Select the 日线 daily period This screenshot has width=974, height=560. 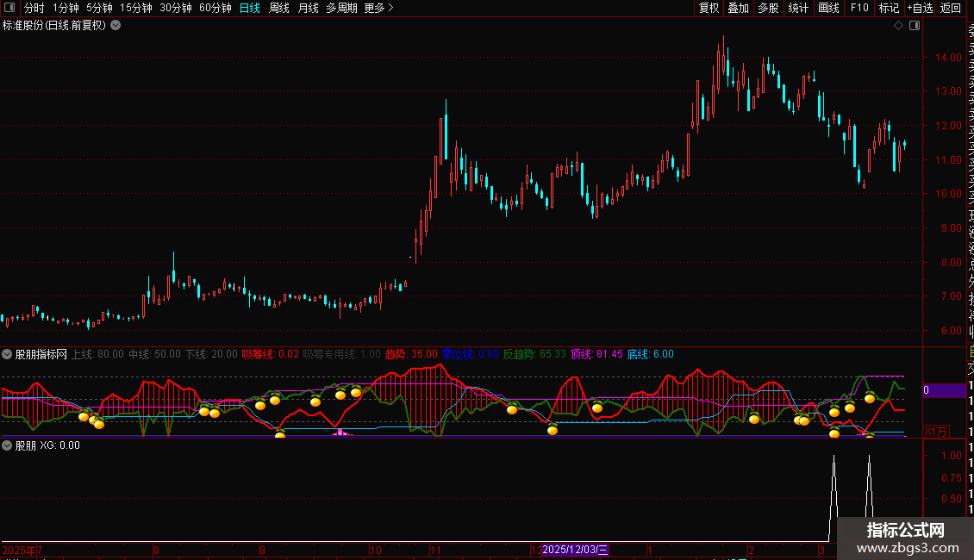[x=250, y=8]
